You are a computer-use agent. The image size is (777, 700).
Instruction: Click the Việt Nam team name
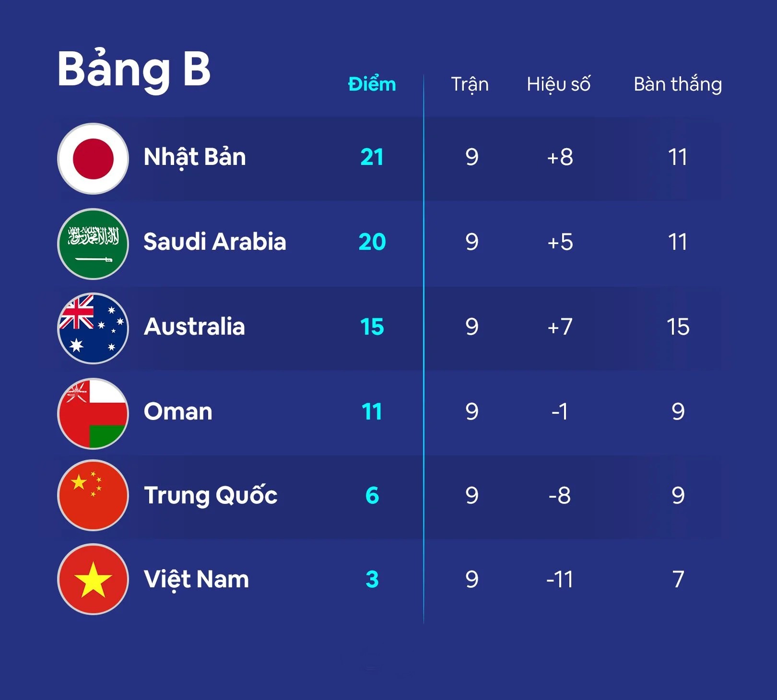point(196,579)
